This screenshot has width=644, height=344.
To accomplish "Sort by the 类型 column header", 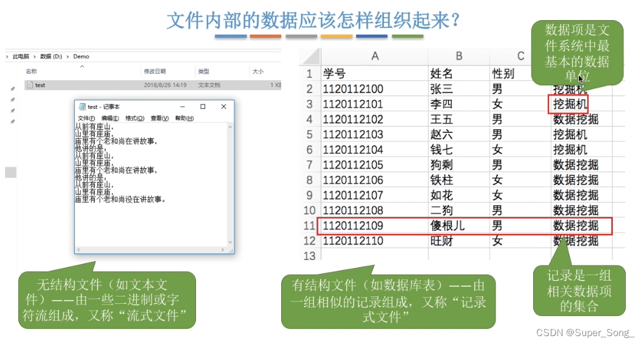I will [x=203, y=71].
